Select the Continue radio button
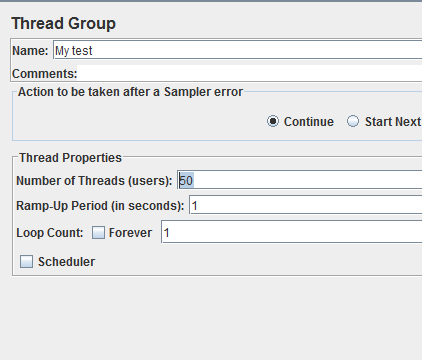 pos(273,121)
